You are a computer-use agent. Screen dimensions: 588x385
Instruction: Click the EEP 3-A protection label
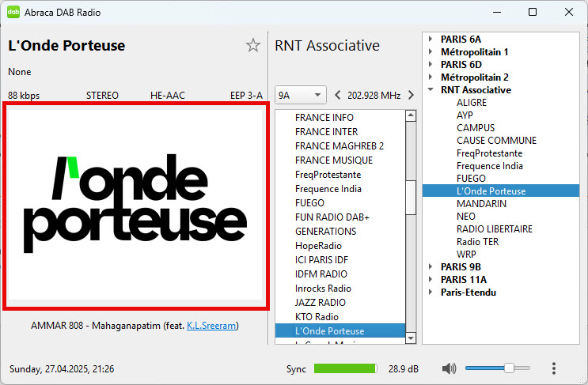(246, 96)
